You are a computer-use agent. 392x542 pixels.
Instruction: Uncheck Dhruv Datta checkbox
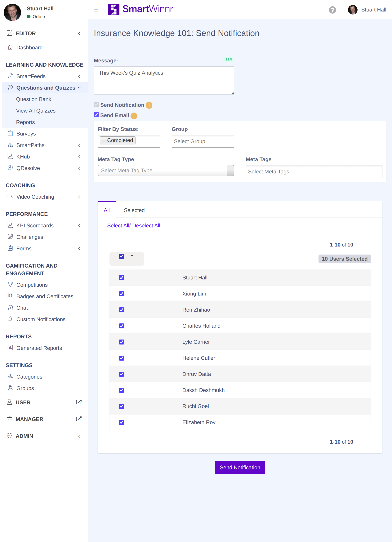pyautogui.click(x=121, y=374)
